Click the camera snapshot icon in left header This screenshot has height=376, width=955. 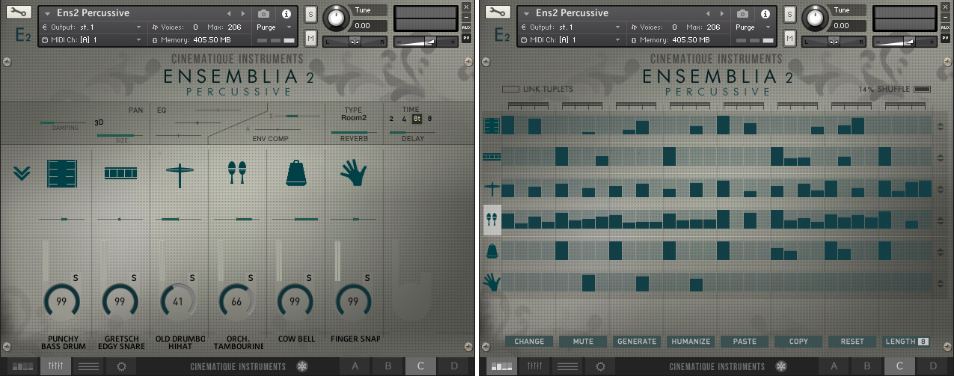click(264, 14)
